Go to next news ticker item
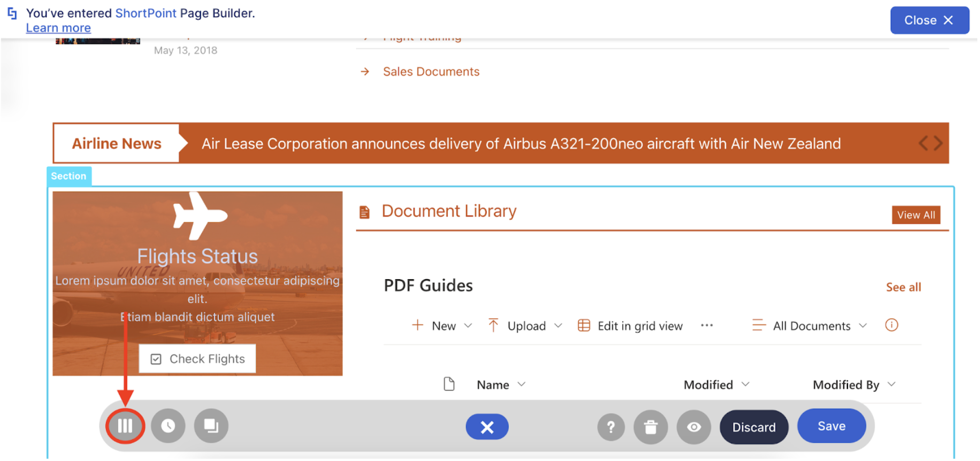Screen dimensions: 980x461 [x=938, y=143]
